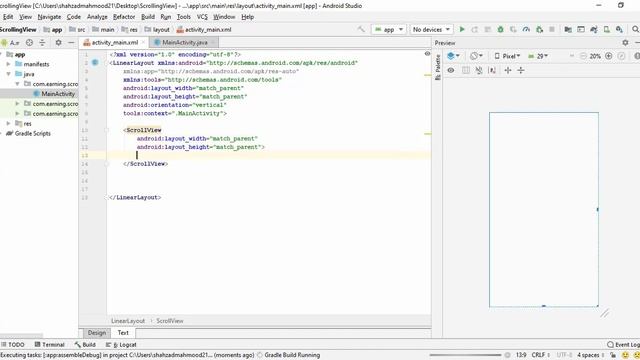Open the API 29 version dropdown

tap(538, 56)
